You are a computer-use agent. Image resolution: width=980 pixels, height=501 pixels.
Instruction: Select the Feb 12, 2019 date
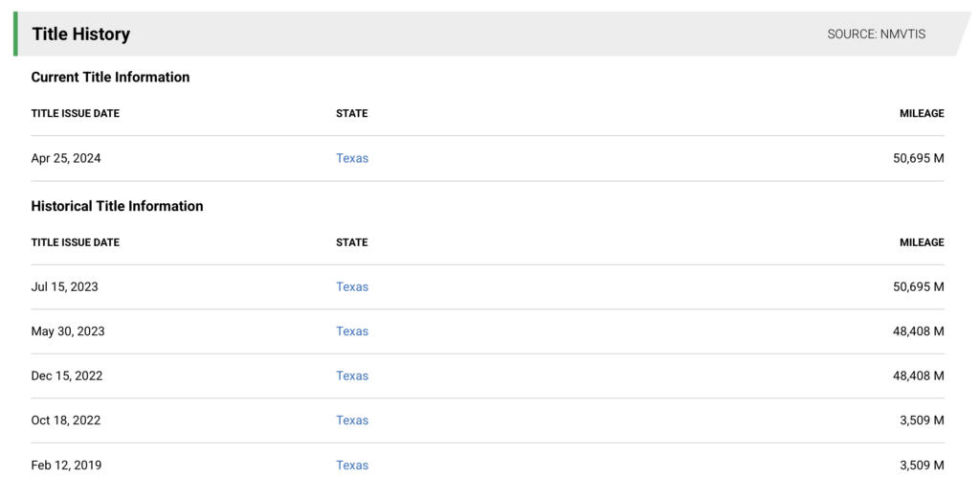65,466
